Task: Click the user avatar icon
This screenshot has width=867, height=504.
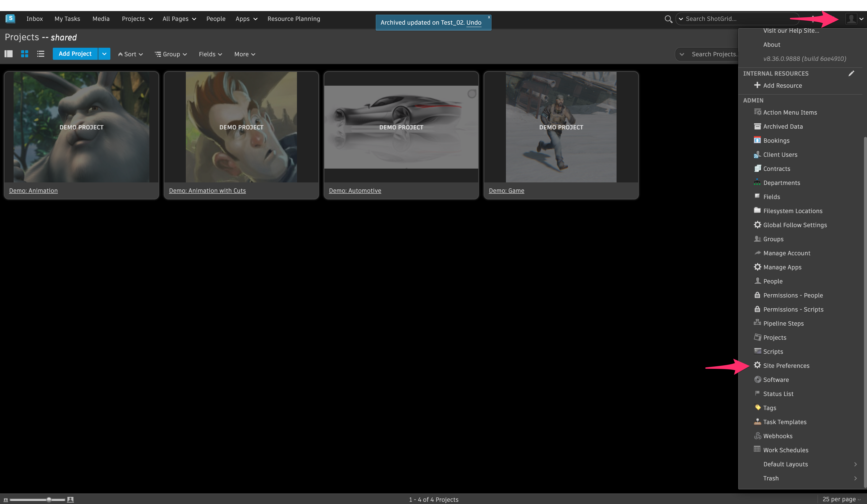Action: [851, 19]
